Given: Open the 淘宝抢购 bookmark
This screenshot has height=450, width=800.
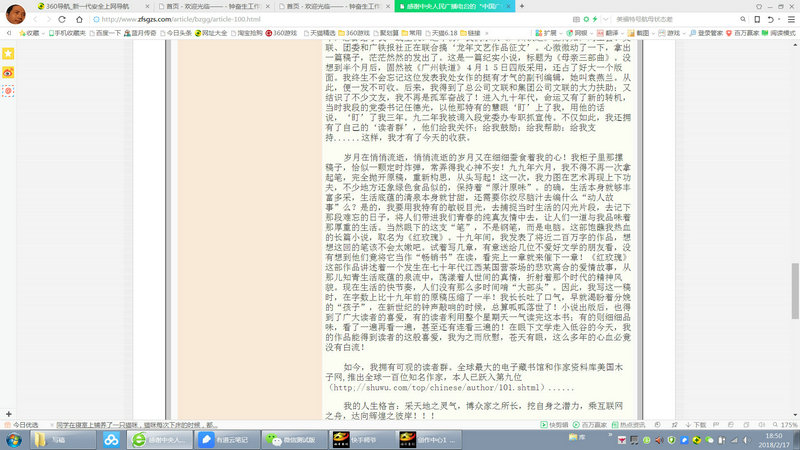Looking at the screenshot, I should pyautogui.click(x=247, y=33).
